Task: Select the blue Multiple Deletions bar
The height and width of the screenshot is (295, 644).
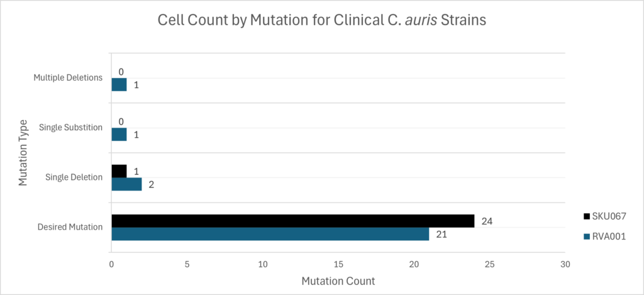Action: pos(119,85)
